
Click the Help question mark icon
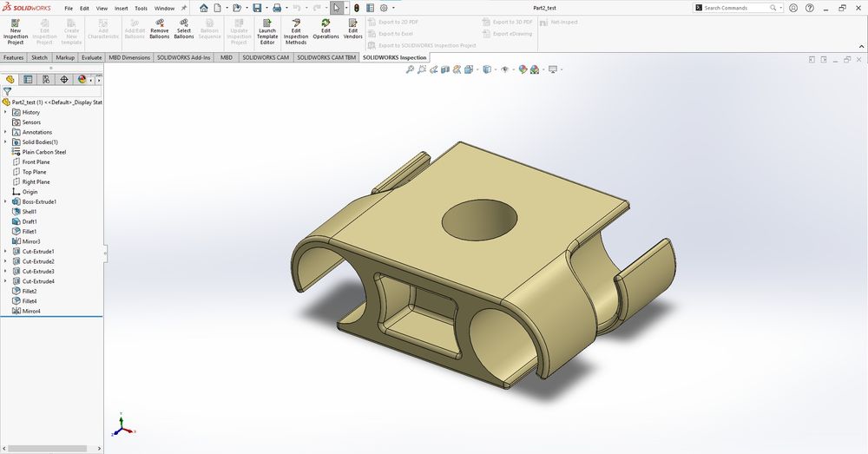[x=809, y=8]
